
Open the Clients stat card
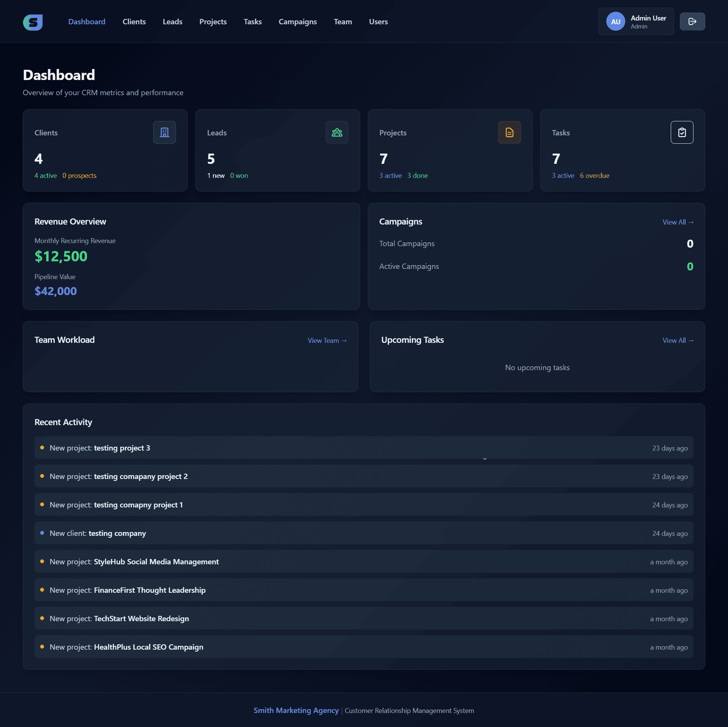click(x=105, y=150)
